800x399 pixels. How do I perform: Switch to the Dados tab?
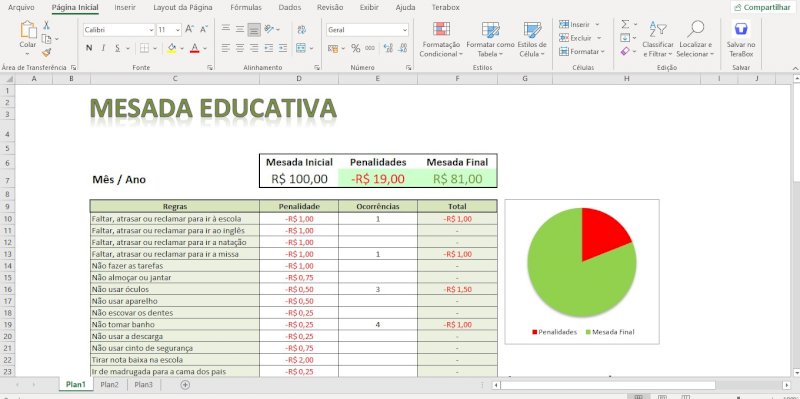click(290, 8)
